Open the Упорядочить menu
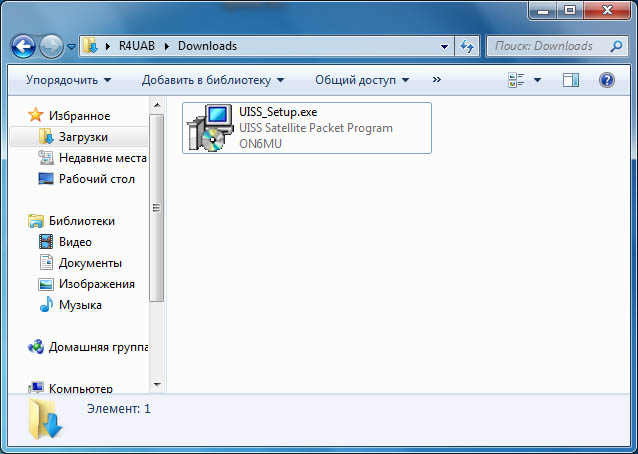This screenshot has height=454, width=638. [68, 80]
